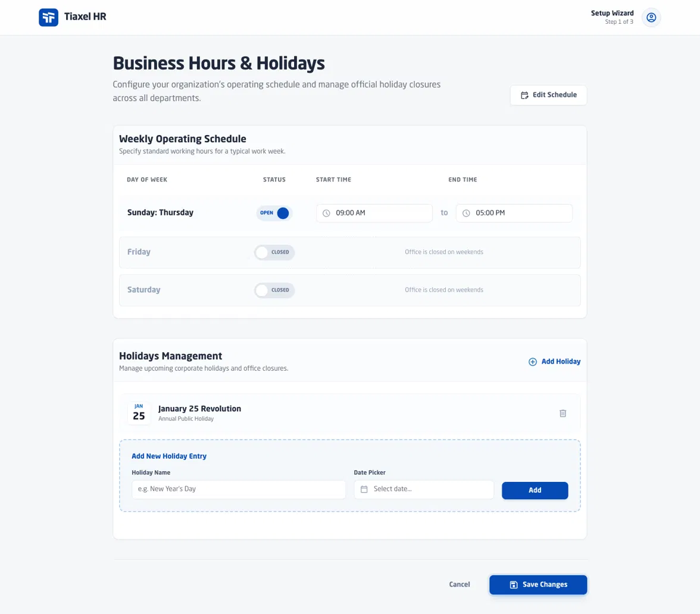Click the 05:00 PM end time field

[x=514, y=213]
